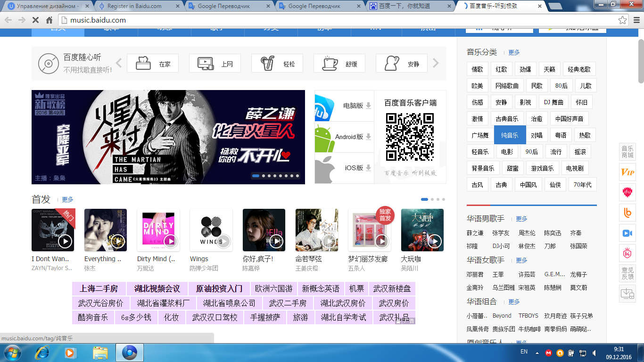Play the I Dont Wanna album

click(x=65, y=241)
